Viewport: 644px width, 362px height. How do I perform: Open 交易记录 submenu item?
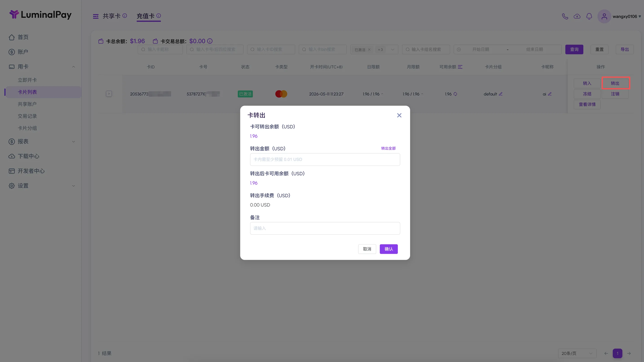[x=27, y=116]
